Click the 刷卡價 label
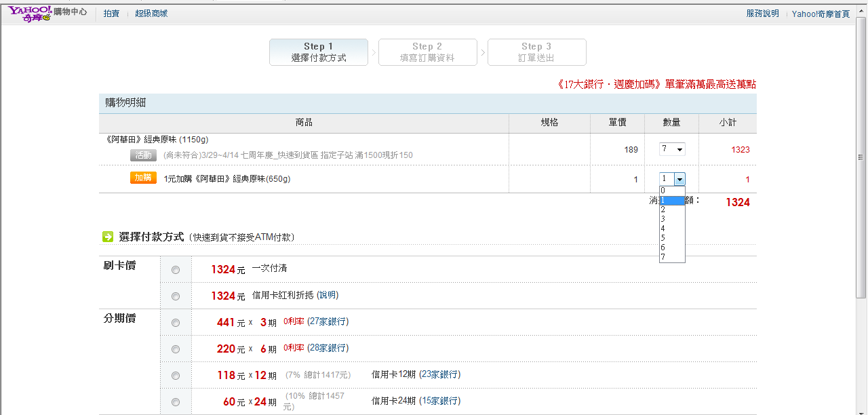Viewport: 868px width, 415px height. [x=119, y=266]
